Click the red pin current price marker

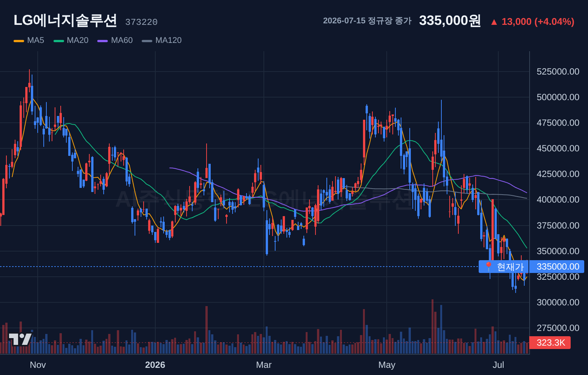[488, 267]
